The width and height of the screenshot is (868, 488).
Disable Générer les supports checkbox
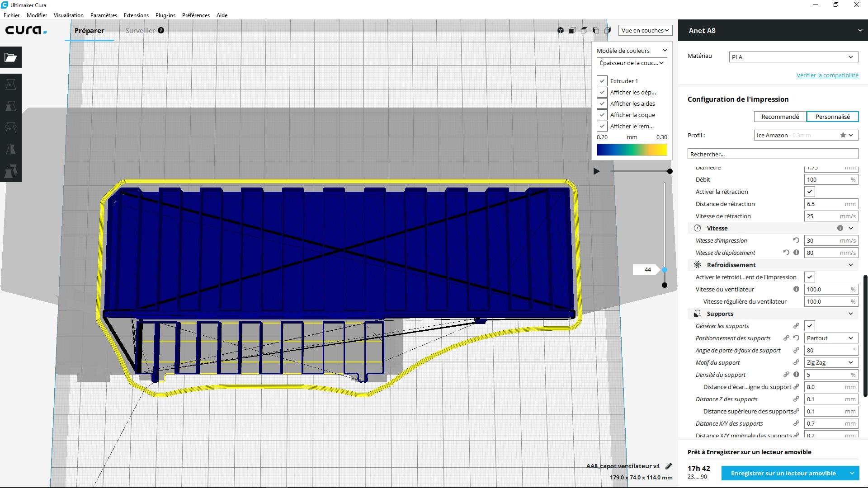[x=810, y=326]
